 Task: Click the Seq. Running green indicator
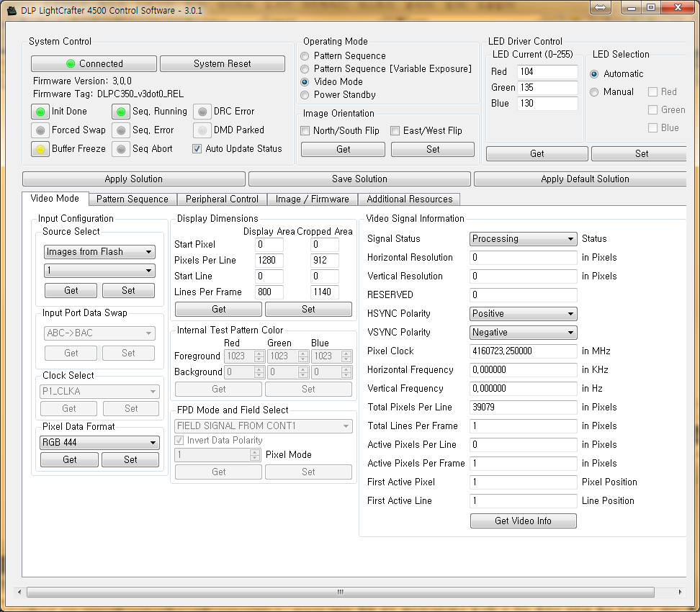(x=120, y=112)
